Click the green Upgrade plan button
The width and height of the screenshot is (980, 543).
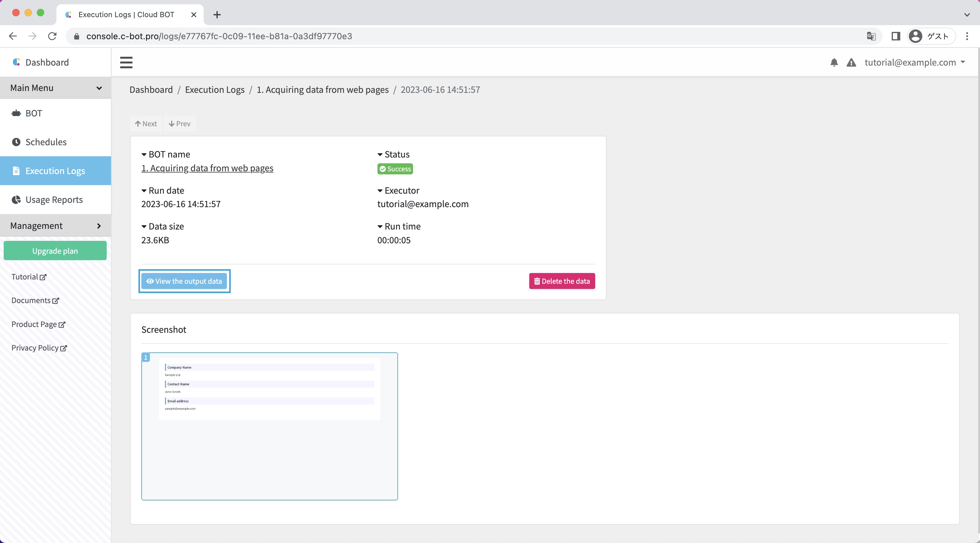[x=55, y=251]
